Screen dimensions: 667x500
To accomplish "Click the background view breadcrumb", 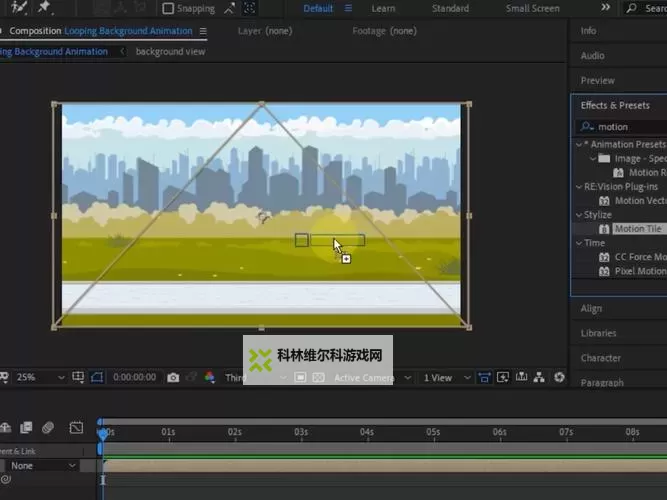I will [x=170, y=52].
